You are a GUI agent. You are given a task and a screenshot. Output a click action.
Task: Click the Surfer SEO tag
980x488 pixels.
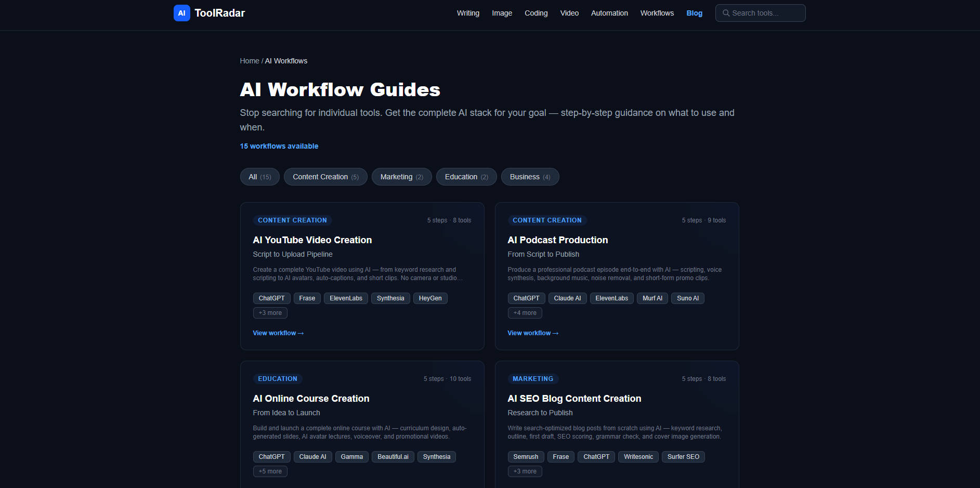click(683, 457)
